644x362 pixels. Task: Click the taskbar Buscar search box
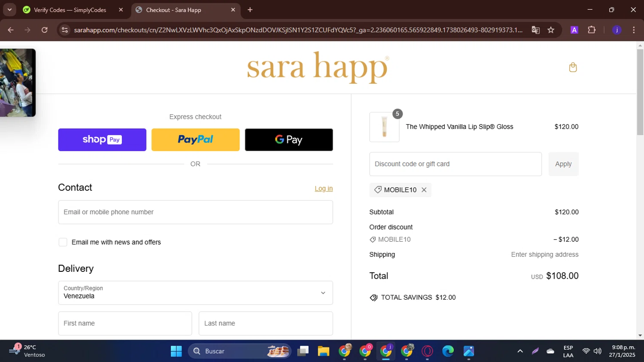pos(240,351)
